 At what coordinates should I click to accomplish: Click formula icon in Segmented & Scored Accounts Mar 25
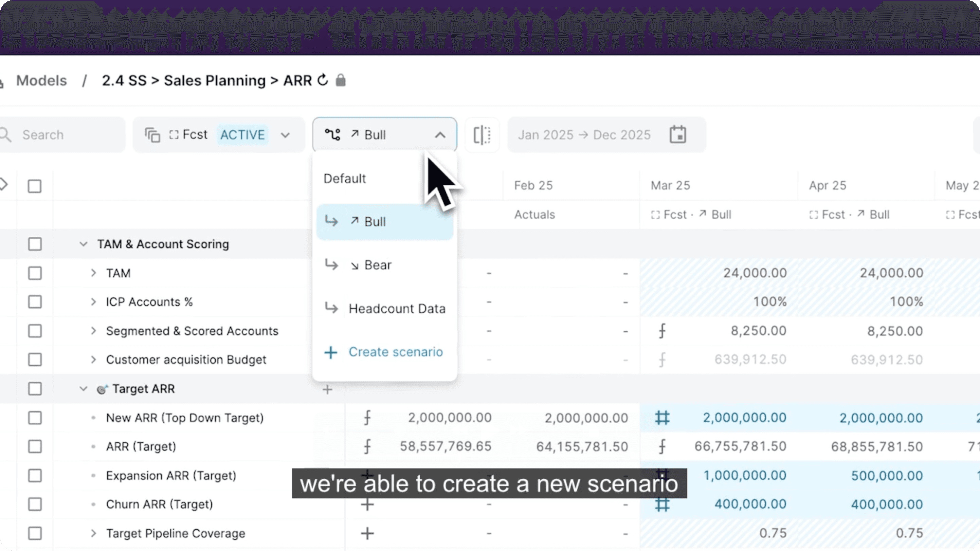pos(663,331)
